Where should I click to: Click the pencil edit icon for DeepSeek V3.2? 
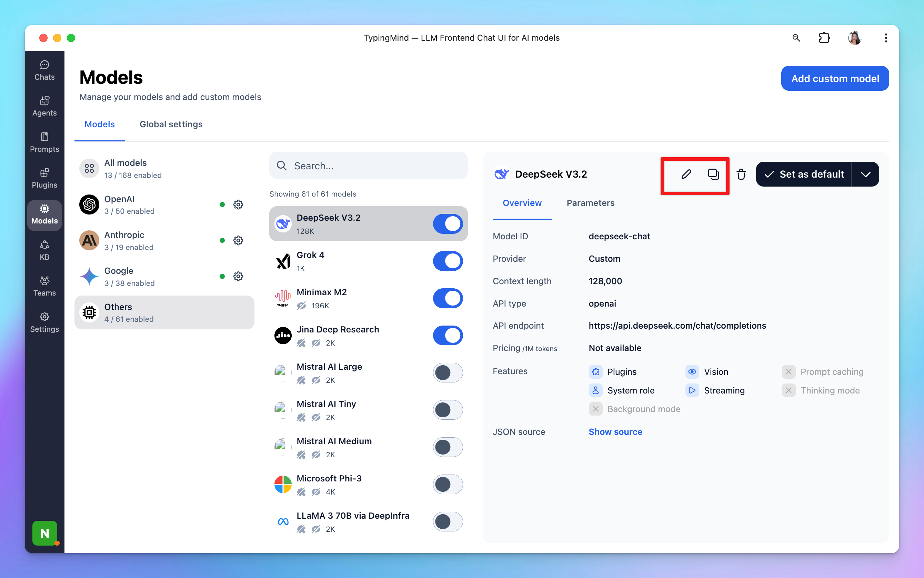686,174
